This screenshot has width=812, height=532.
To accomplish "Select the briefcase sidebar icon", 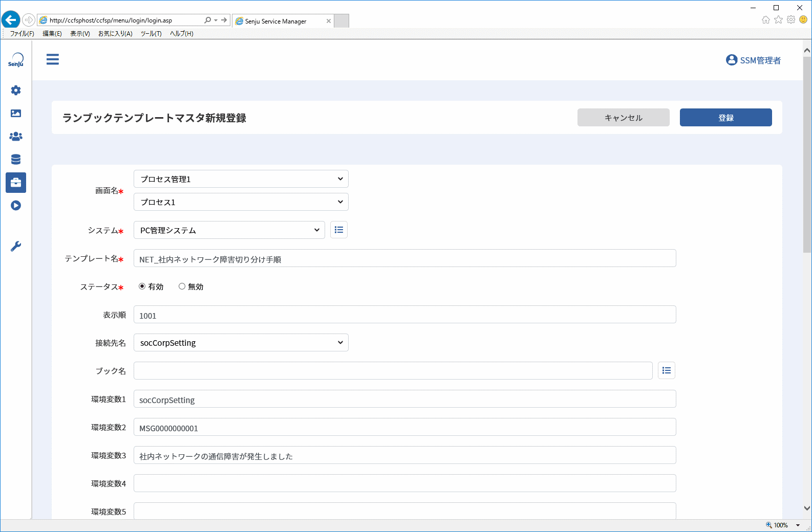I will point(16,183).
